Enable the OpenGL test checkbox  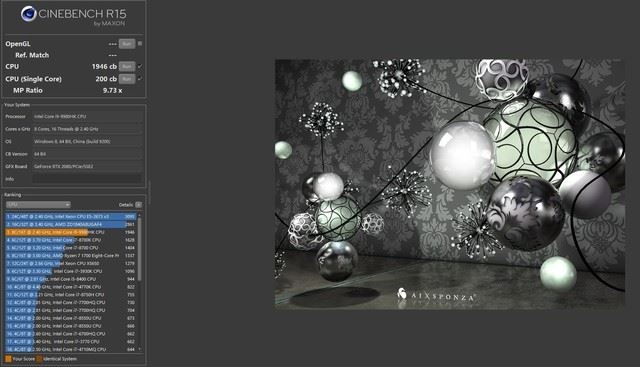pyautogui.click(x=140, y=43)
